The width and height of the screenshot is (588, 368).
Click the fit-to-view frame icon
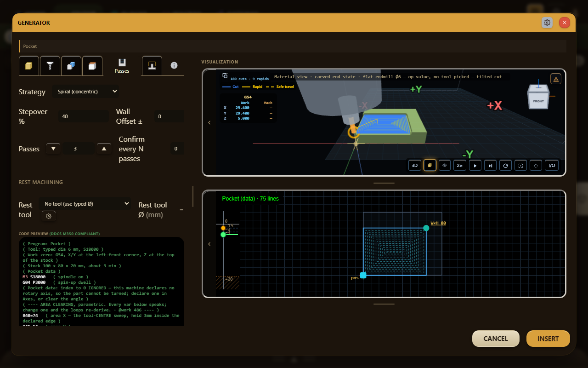click(520, 165)
